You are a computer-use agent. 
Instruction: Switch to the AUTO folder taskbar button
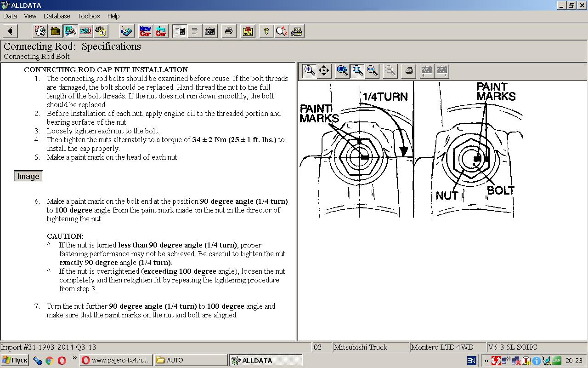(x=190, y=360)
